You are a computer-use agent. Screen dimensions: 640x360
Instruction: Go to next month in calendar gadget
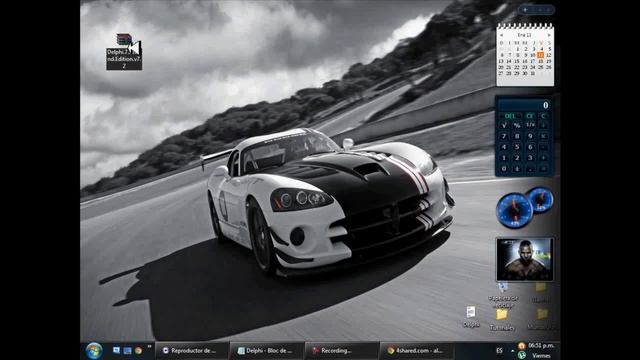(549, 35)
